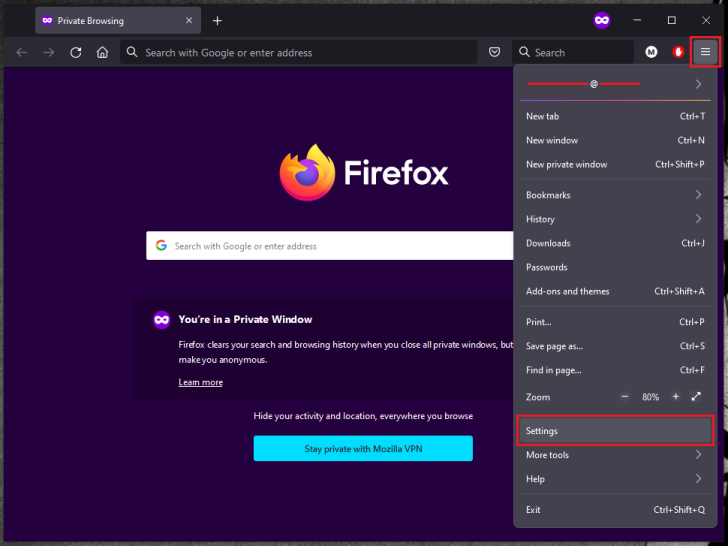
Task: Maximize the Firefox window
Action: (671, 20)
